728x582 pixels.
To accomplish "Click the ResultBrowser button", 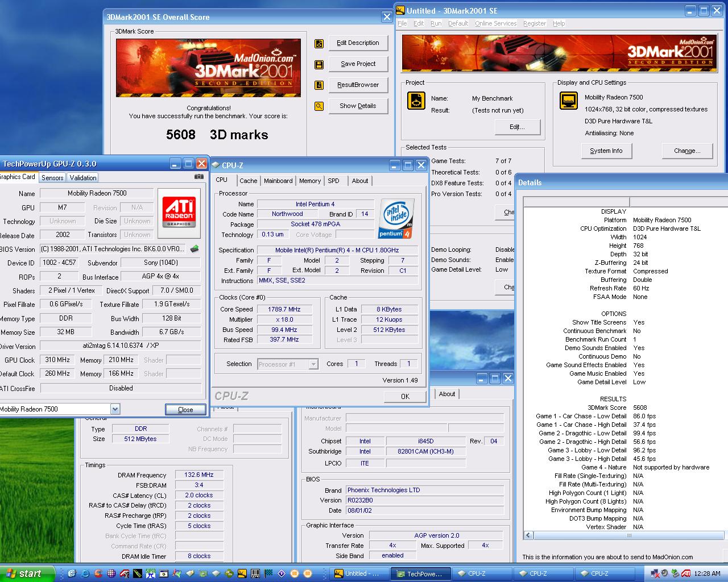I will (358, 85).
